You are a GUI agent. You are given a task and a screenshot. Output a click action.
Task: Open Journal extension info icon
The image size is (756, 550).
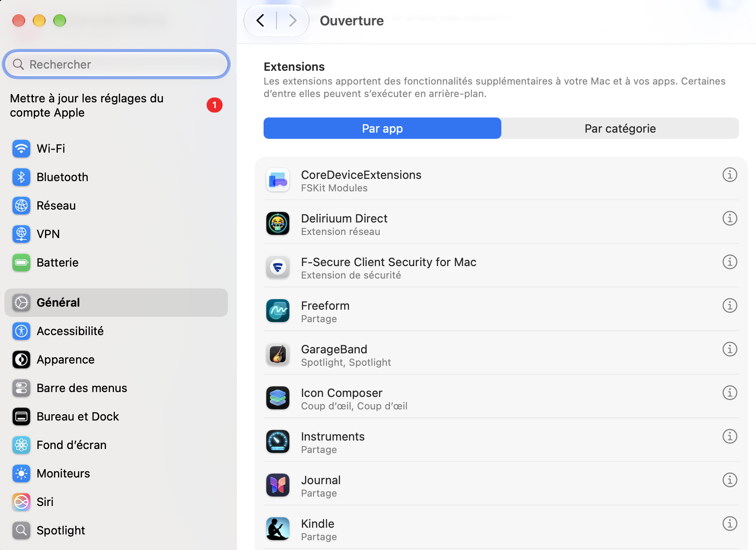(729, 480)
